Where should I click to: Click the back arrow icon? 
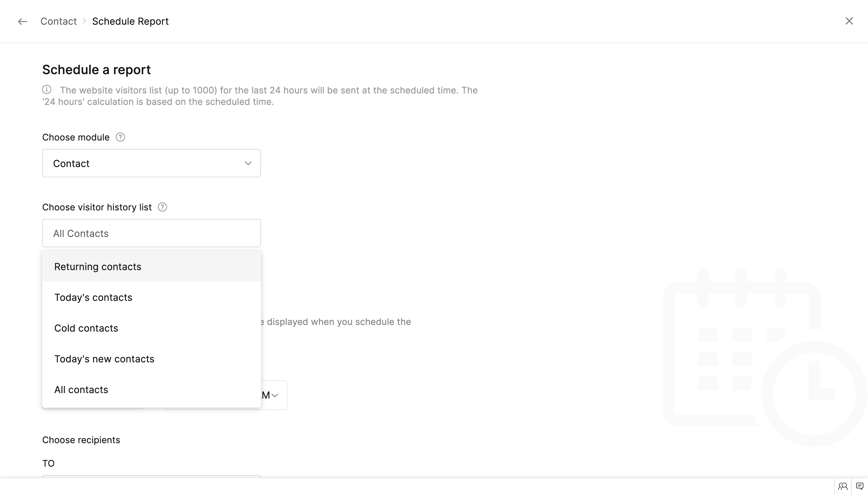[22, 21]
